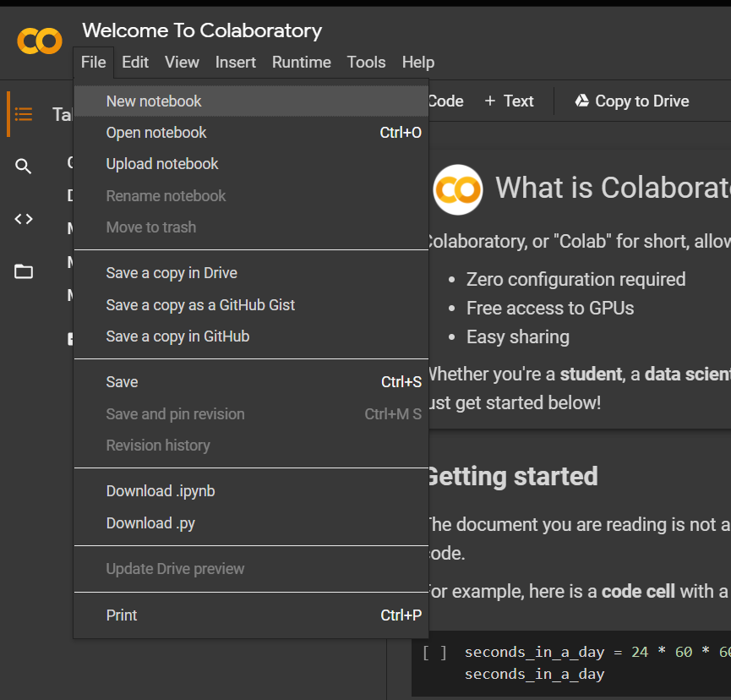
Task: Click the second seconds_in_a_day code line
Action: coord(534,675)
